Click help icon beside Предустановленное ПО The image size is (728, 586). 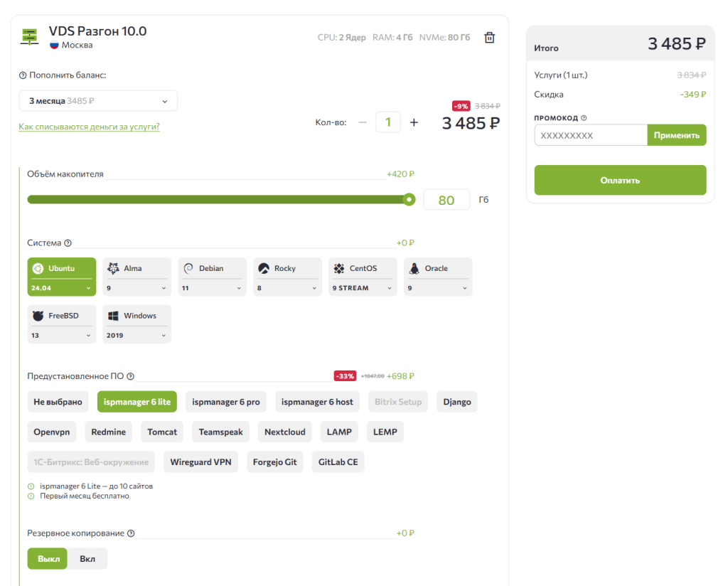coord(130,376)
